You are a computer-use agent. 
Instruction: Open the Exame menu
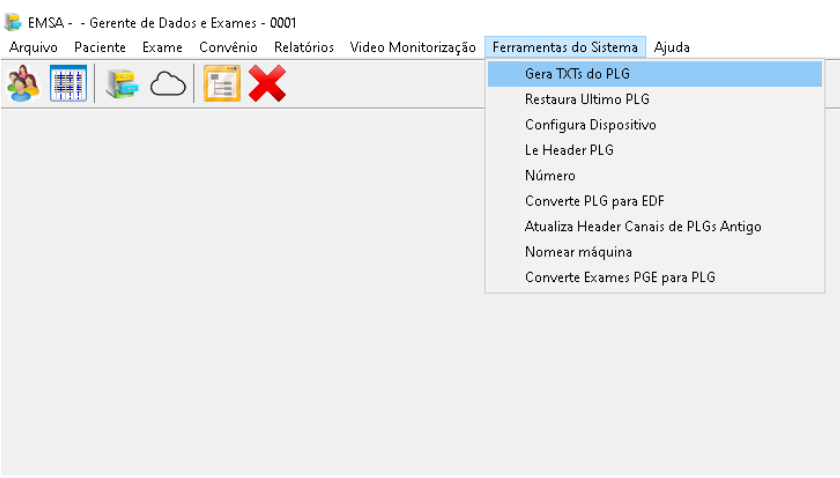click(x=162, y=47)
